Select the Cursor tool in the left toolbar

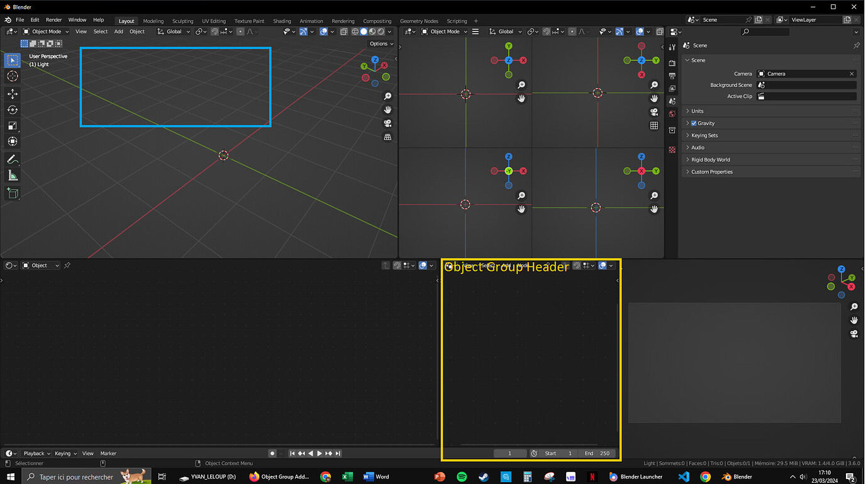pos(13,76)
